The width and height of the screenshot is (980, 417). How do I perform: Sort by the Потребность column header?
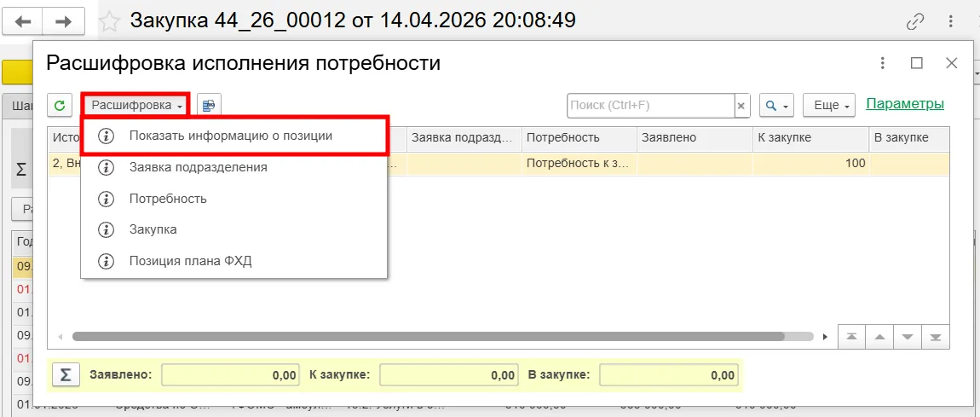pos(579,138)
